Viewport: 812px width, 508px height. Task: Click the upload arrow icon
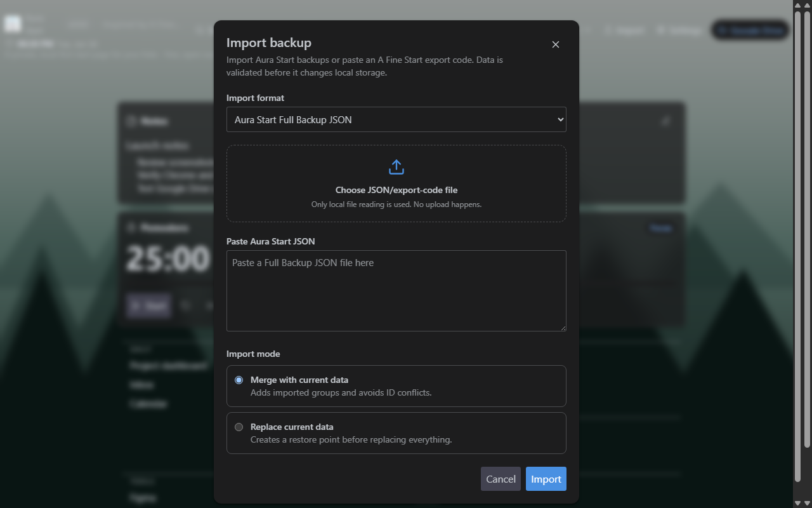pos(396,167)
